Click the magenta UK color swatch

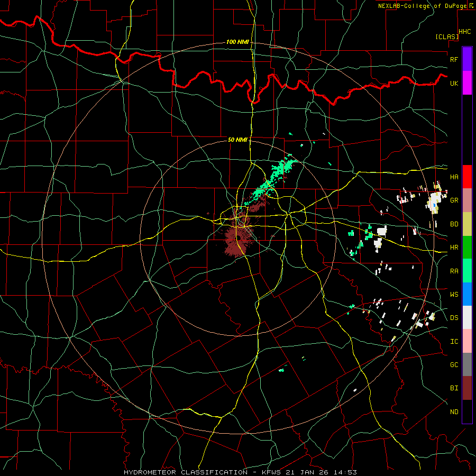[467, 83]
